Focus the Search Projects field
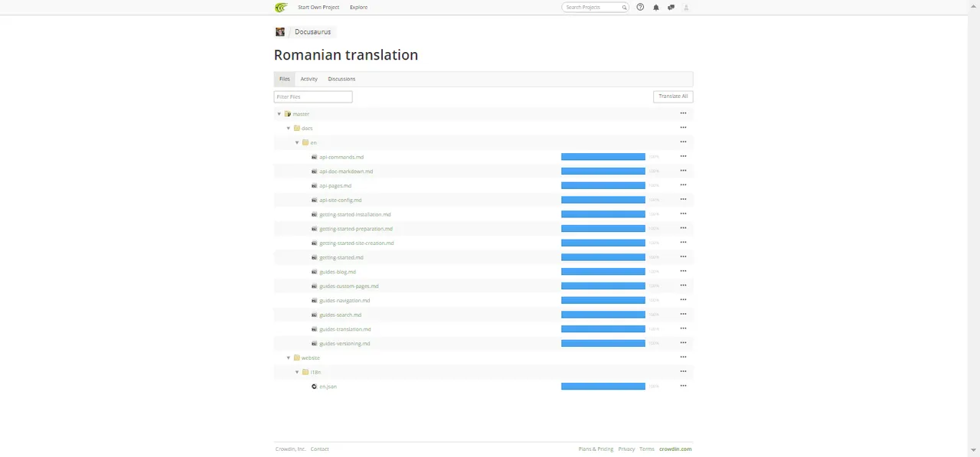The height and width of the screenshot is (457, 980). coord(595,8)
